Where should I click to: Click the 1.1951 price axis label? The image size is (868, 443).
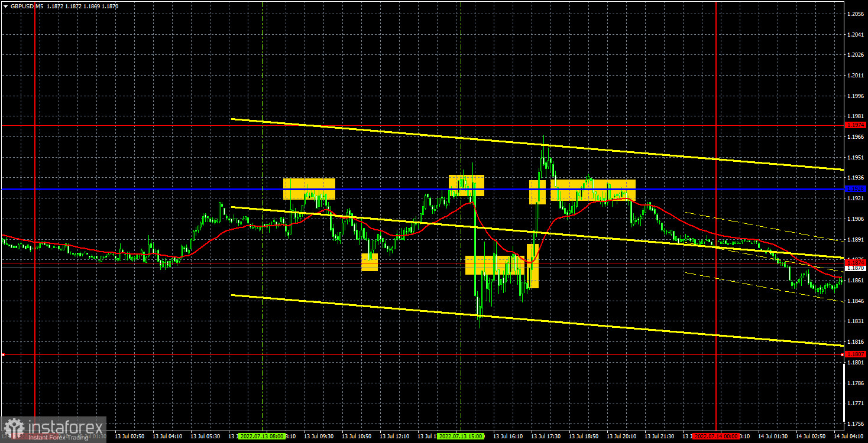[856, 158]
